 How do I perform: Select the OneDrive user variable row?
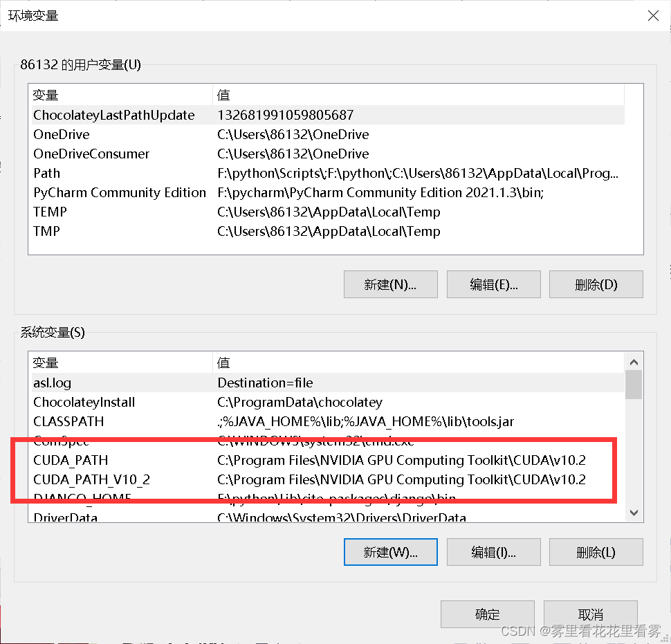click(x=328, y=134)
